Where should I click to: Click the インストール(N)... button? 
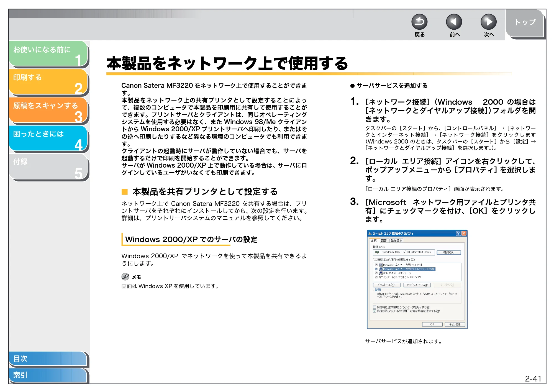[387, 285]
